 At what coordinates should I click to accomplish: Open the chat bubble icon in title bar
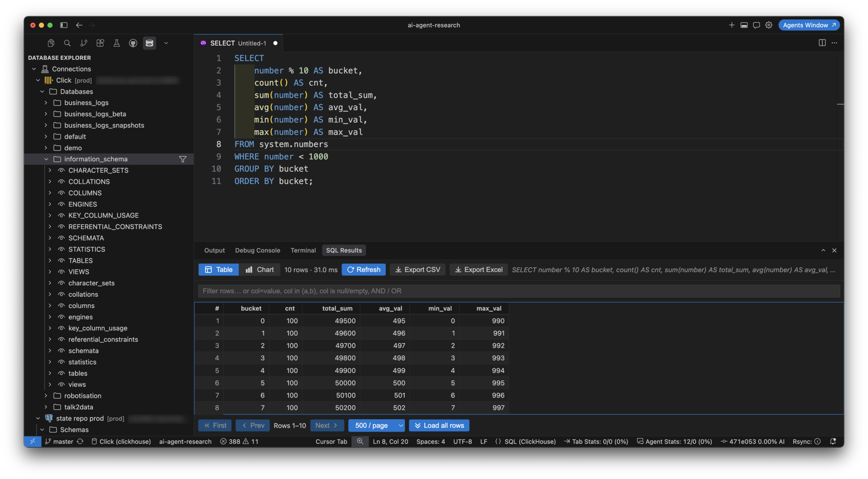tap(757, 25)
